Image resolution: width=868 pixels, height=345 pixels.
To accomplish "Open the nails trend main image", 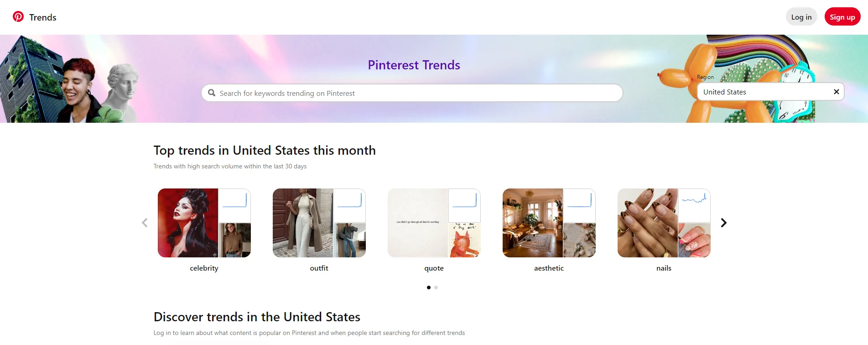I will pos(648,223).
